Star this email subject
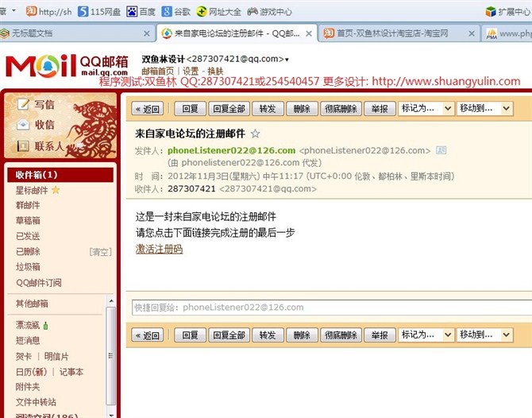The width and height of the screenshot is (532, 418). pos(256,134)
